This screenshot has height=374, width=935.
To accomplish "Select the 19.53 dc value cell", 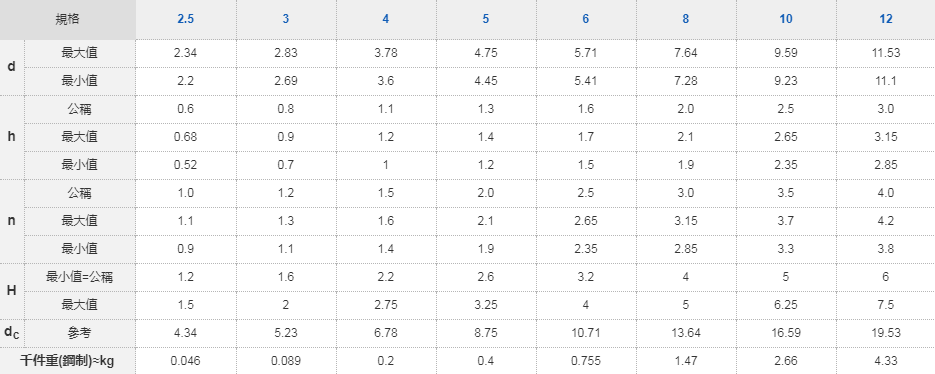I will click(x=886, y=333).
